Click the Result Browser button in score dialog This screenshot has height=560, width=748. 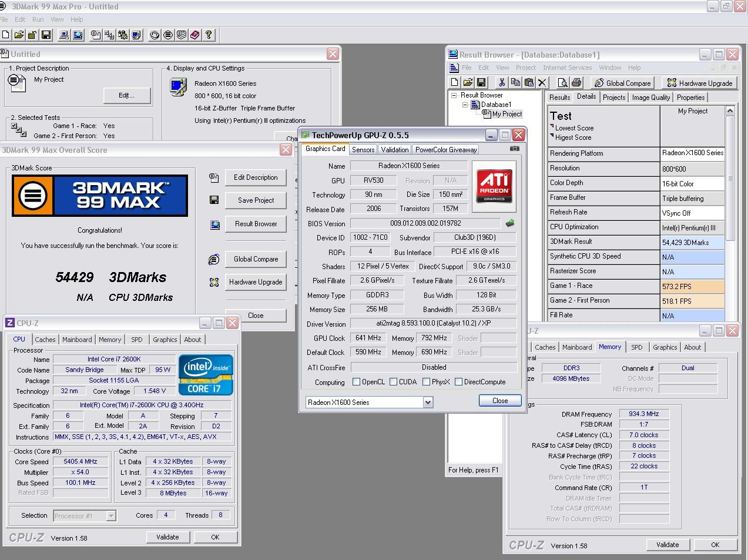[x=256, y=224]
